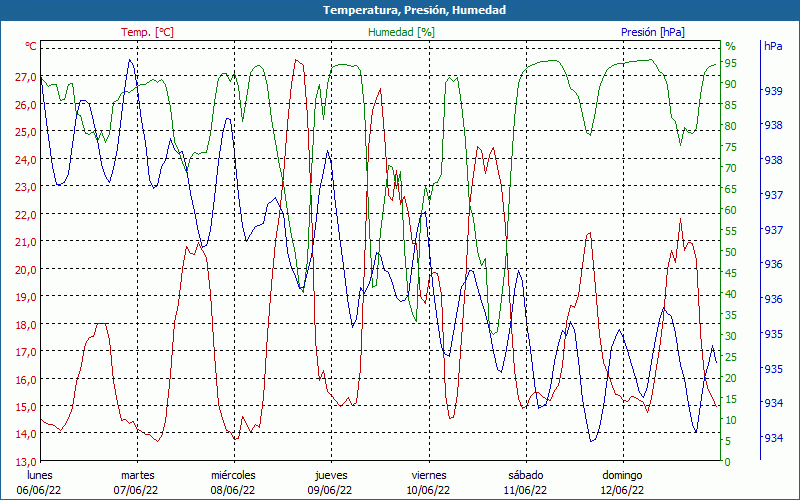The image size is (800, 500).
Task: Click the 'hPa' unit label on pressure axis
Action: pyautogui.click(x=773, y=46)
